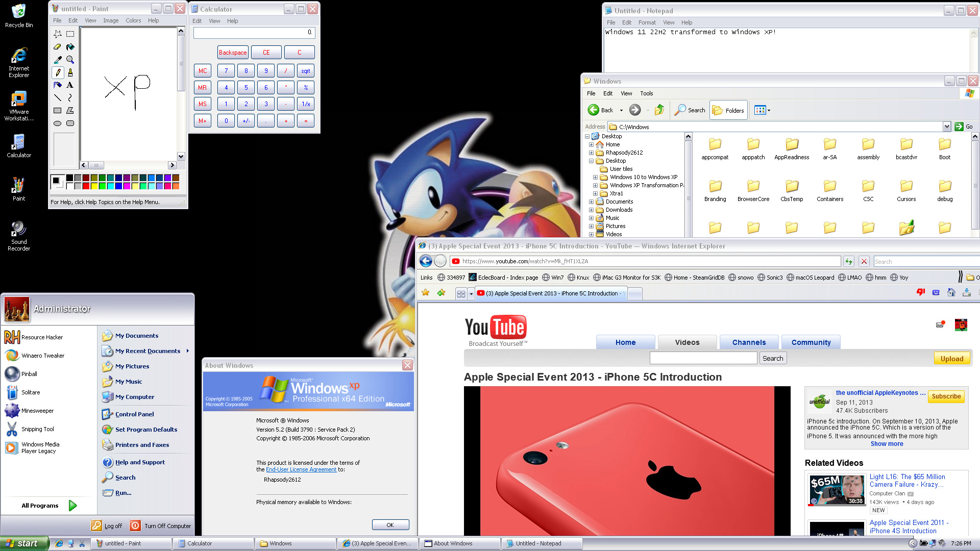980x551 pixels.
Task: Select the Fill With Color bucket tool
Action: click(x=70, y=46)
